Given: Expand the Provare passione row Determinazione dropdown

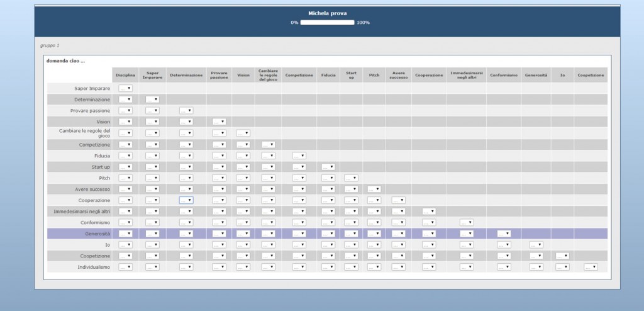Looking at the screenshot, I should [x=186, y=111].
